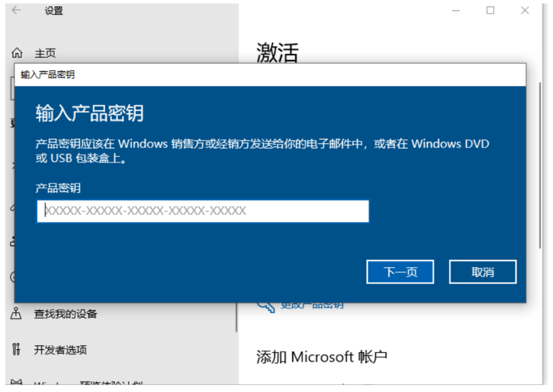Open the Windows 预览体验计划 sidebar item

(89, 383)
